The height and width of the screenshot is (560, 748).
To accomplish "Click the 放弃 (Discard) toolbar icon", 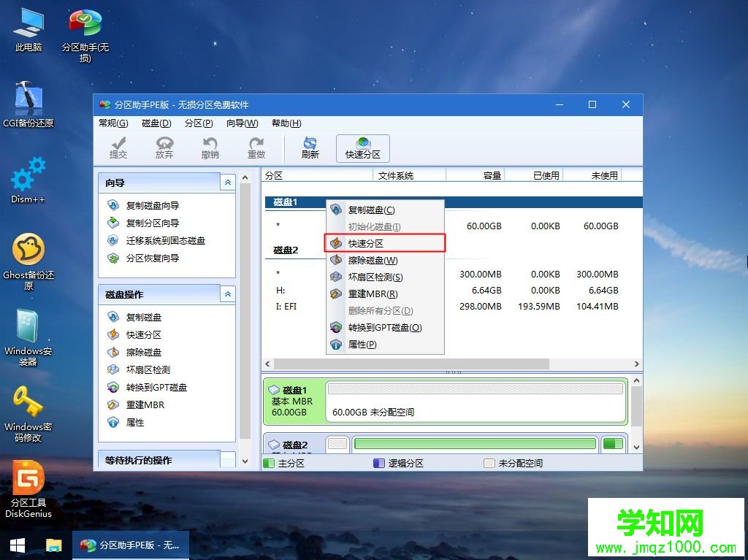I will coord(164,148).
